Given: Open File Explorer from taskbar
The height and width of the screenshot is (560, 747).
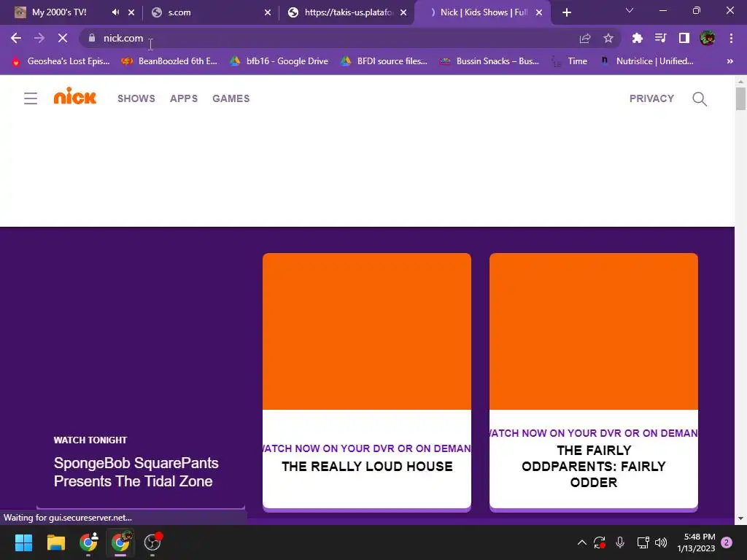Looking at the screenshot, I should coord(55,542).
